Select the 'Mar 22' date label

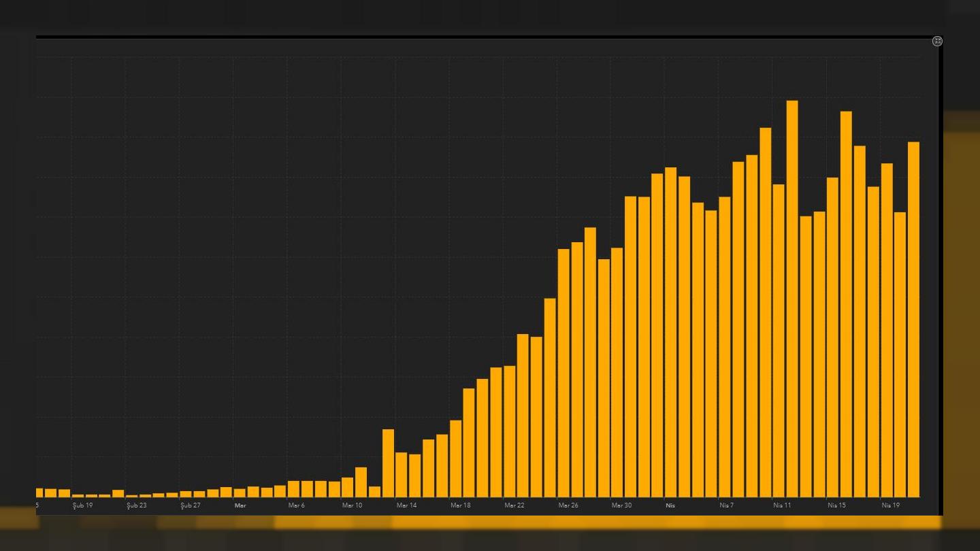tap(514, 505)
